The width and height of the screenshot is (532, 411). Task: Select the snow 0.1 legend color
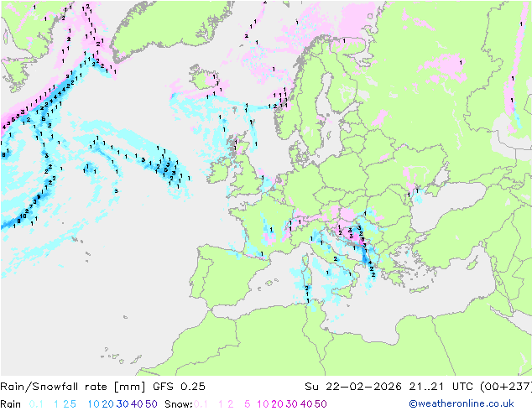201,404
